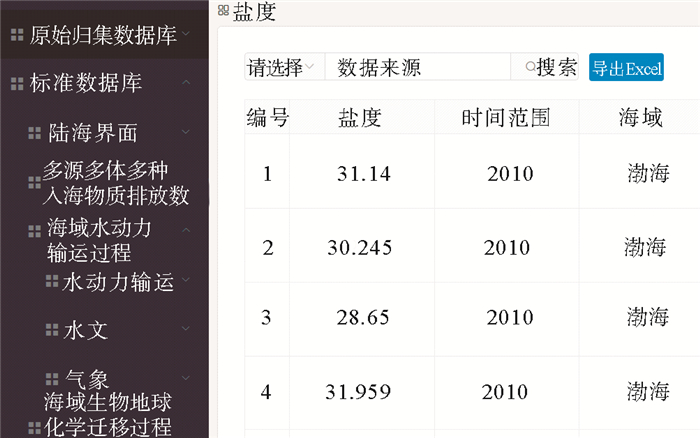Expand the 陆海界面 submenu arrow
This screenshot has height=438, width=700.
pos(186,132)
